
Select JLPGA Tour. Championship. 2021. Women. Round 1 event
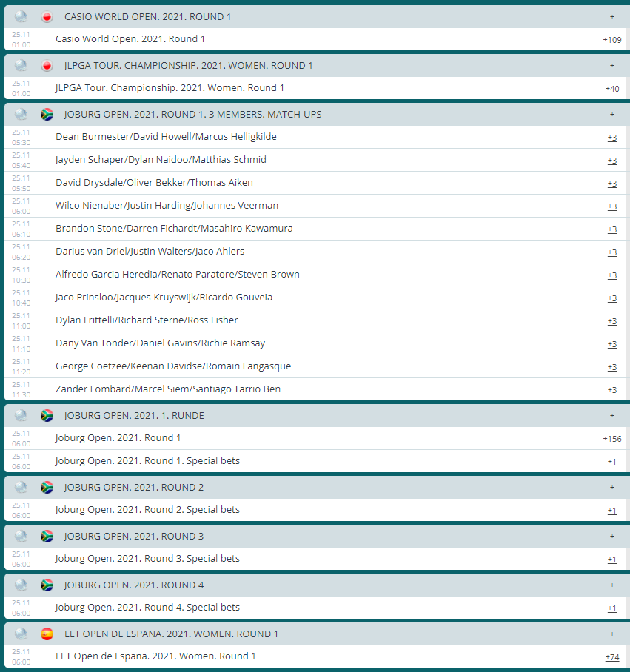pyautogui.click(x=170, y=88)
